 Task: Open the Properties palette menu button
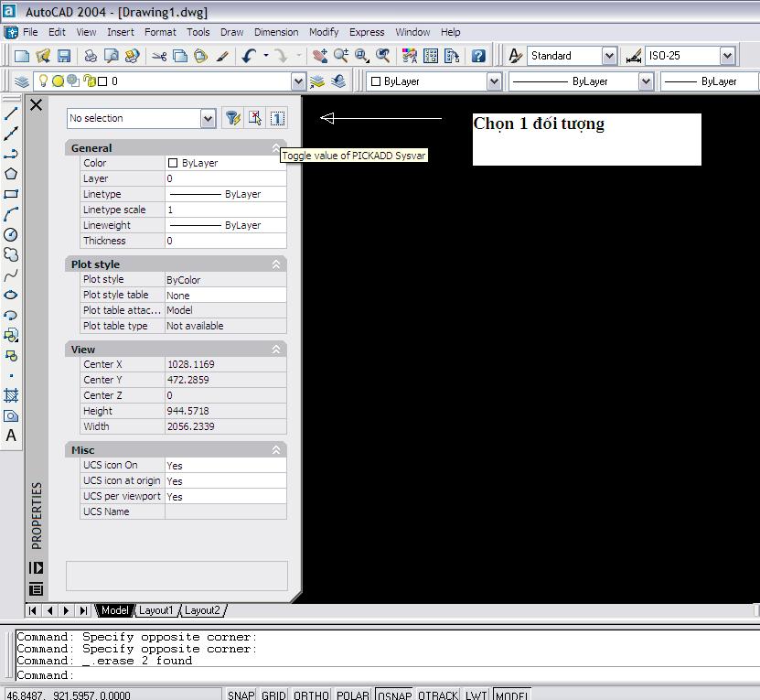coord(37,589)
